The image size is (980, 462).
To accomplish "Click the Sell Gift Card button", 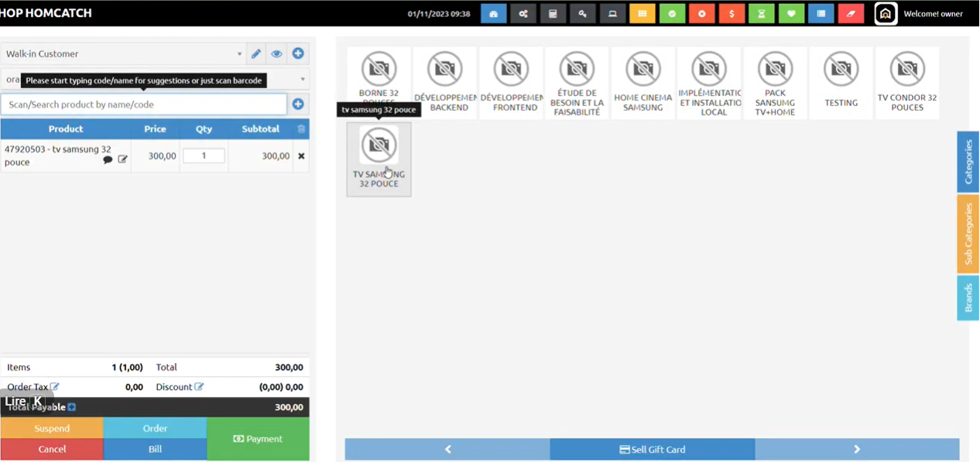I will pyautogui.click(x=653, y=450).
